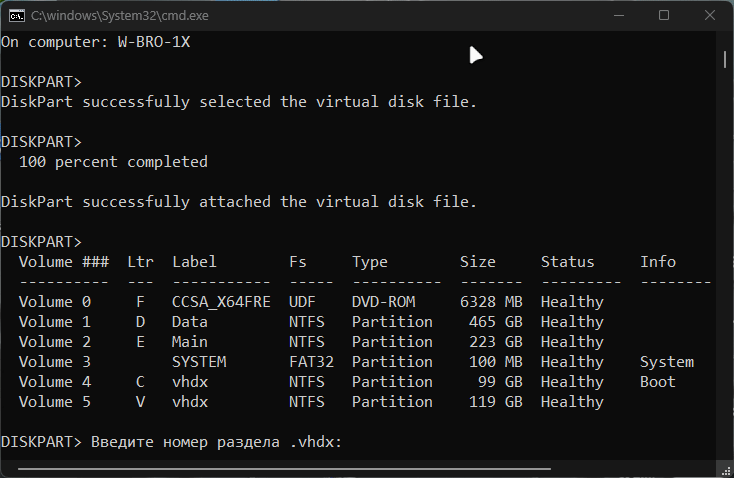Click the 'successfully attached' message line

pos(239,202)
